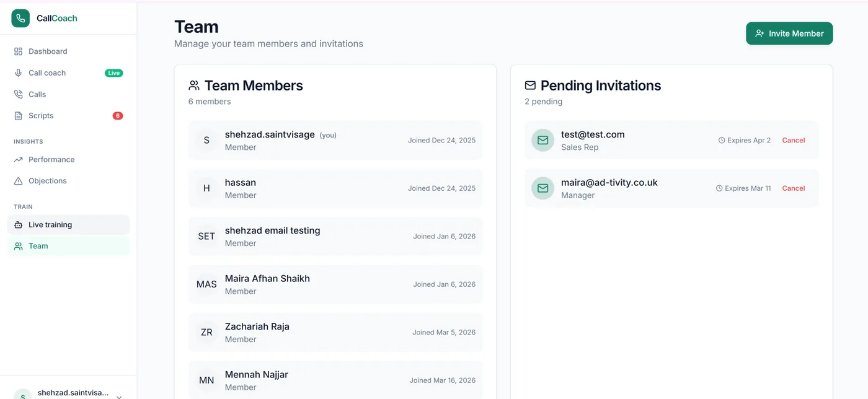Viewport: 868px width, 399px height.
Task: Click the envelope icon beside Pending Invitations heading
Action: coord(530,85)
